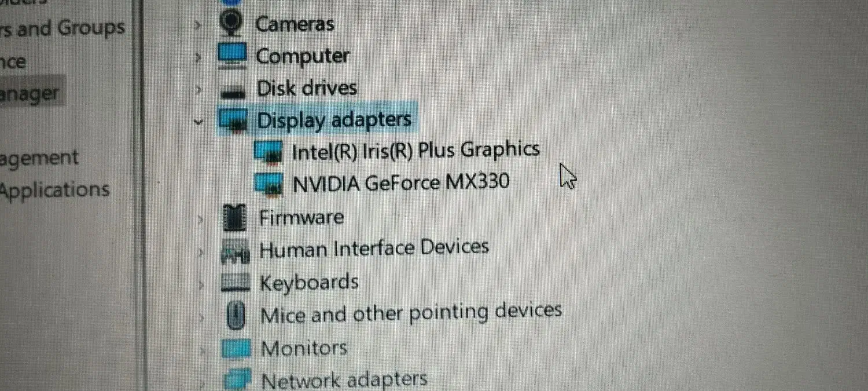Select the Monitors category label

[304, 348]
